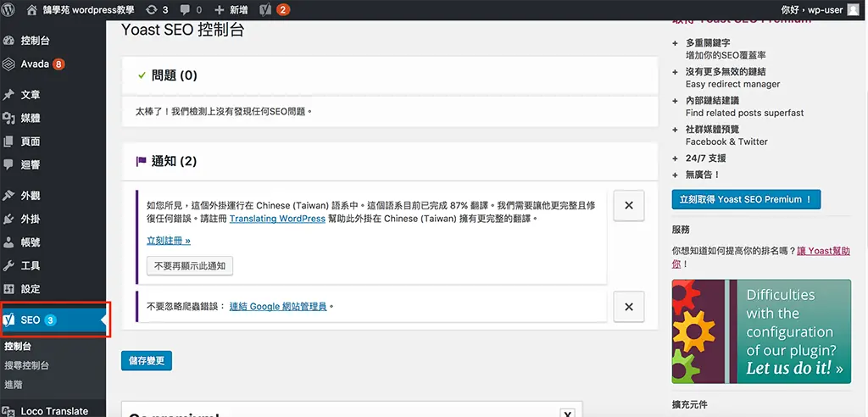This screenshot has width=868, height=417.
Task: Click the Avada badge showing 8
Action: pyautogui.click(x=58, y=64)
